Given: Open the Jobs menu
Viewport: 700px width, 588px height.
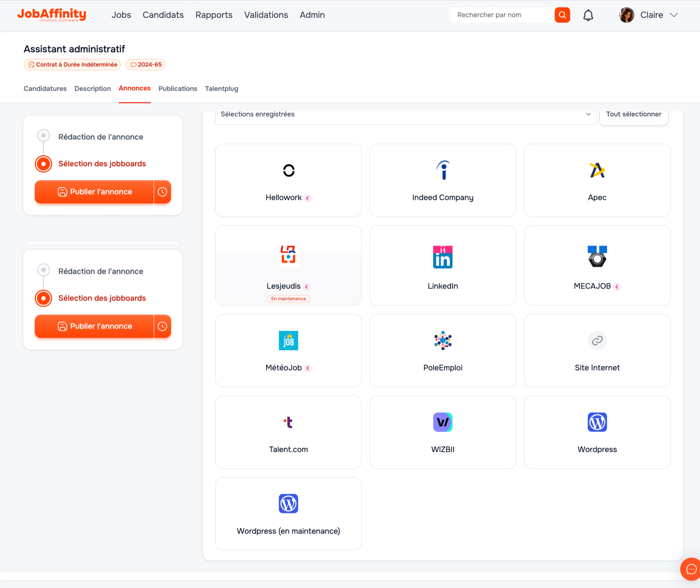Looking at the screenshot, I should click(x=121, y=15).
